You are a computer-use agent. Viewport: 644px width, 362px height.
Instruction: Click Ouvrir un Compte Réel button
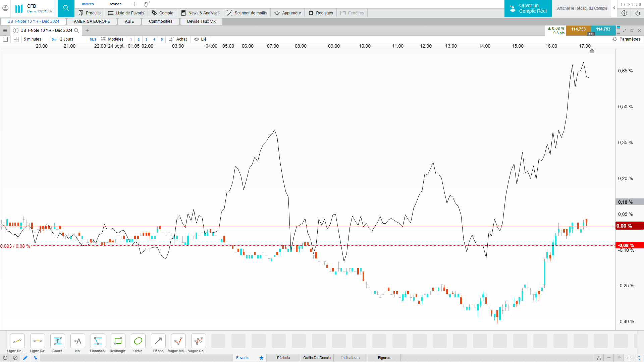528,8
